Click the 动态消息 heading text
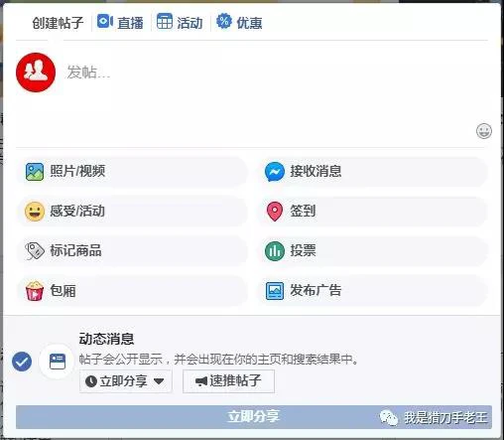 pyautogui.click(x=106, y=339)
